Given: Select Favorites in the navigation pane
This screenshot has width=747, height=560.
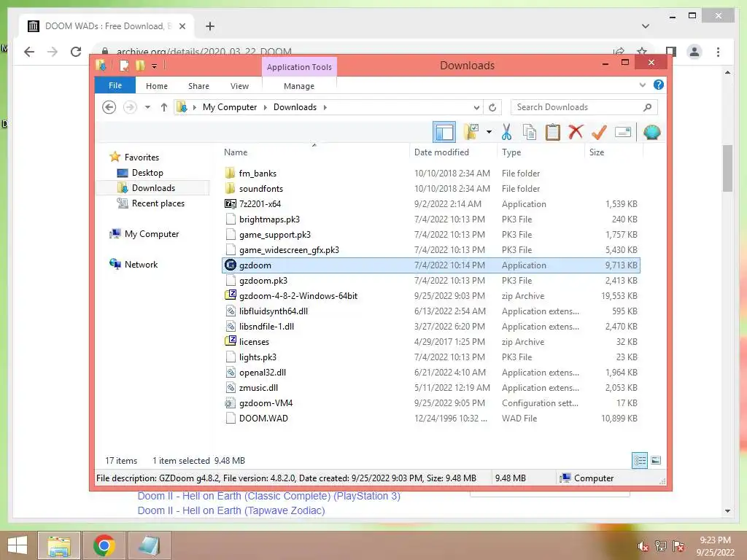Looking at the screenshot, I should 142,157.
